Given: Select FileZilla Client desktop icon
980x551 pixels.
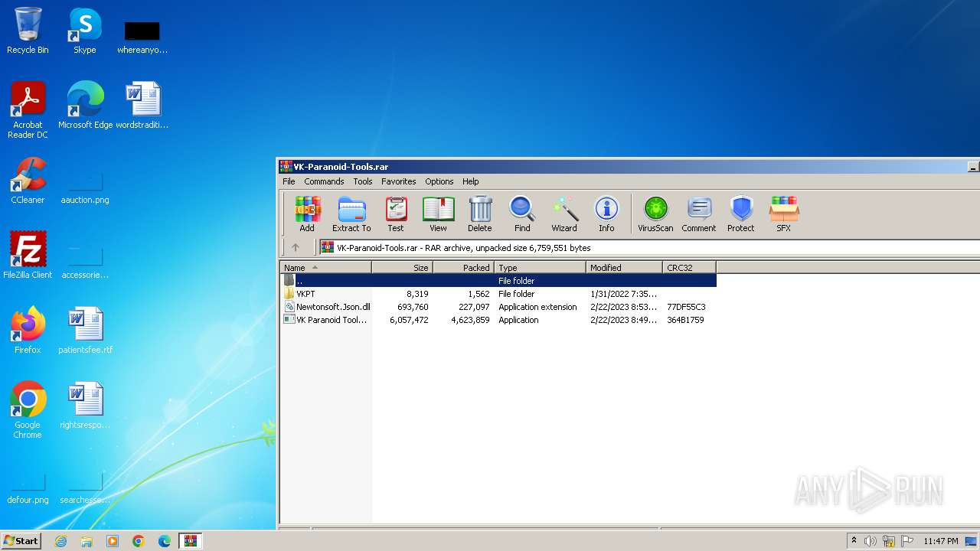Looking at the screenshot, I should point(28,256).
